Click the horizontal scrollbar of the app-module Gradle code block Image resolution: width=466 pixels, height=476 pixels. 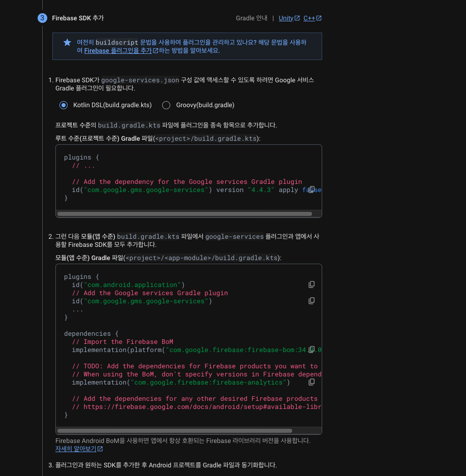click(x=175, y=431)
